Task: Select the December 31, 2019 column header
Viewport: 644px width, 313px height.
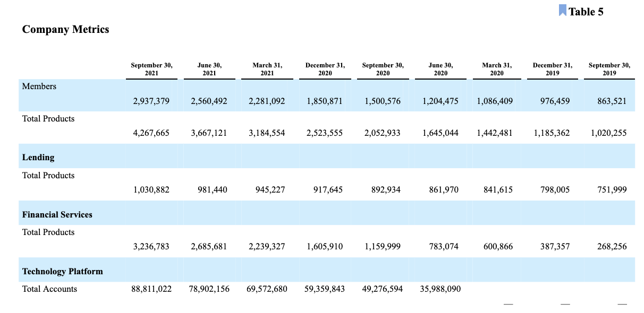Action: tap(553, 69)
